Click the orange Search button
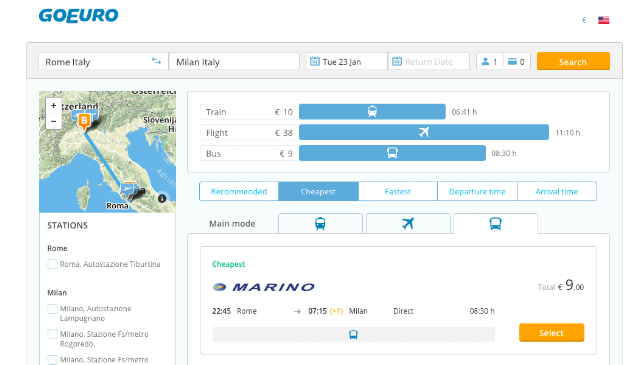This screenshot has width=640, height=365. pyautogui.click(x=573, y=61)
